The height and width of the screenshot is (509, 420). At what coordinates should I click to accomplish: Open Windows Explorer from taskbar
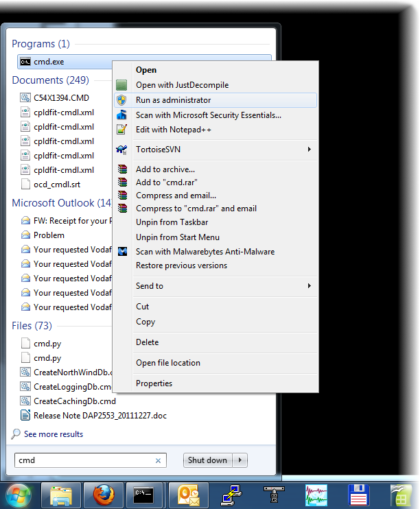pos(61,495)
